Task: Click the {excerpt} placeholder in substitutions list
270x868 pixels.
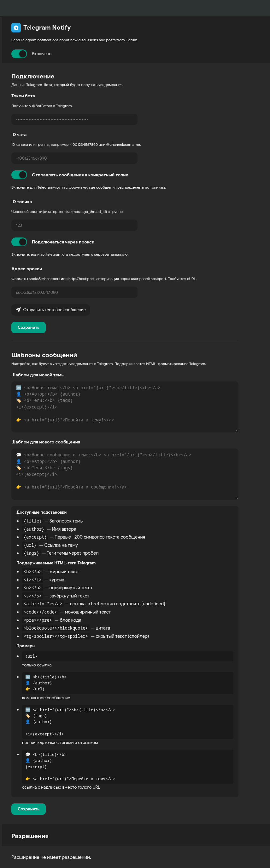Action: click(35, 537)
